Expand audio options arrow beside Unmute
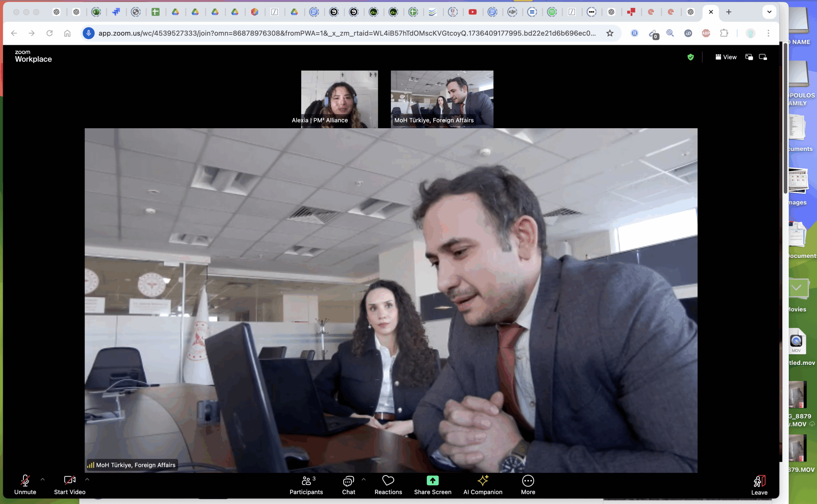Screen dimensions: 817x504 point(43,479)
